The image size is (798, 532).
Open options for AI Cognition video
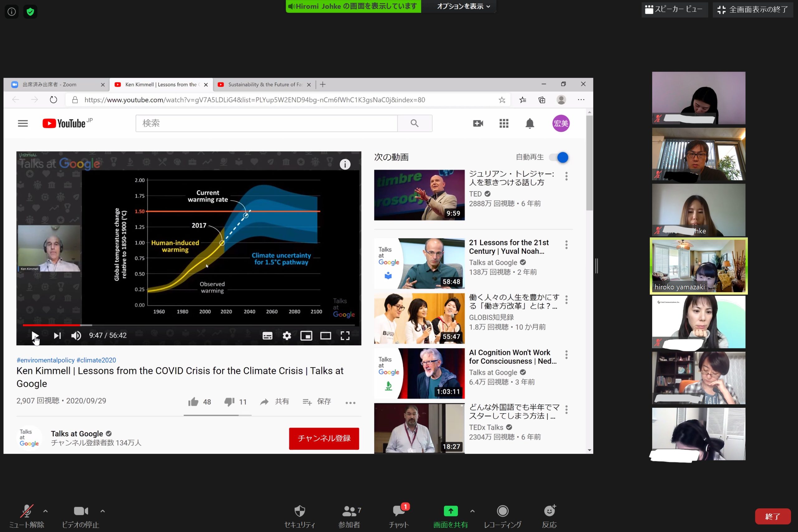(566, 355)
